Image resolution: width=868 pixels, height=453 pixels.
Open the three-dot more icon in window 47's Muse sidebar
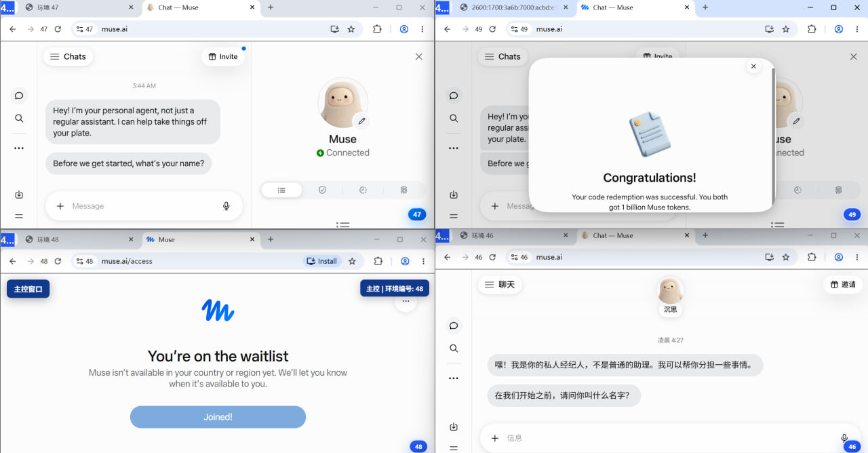(19, 148)
